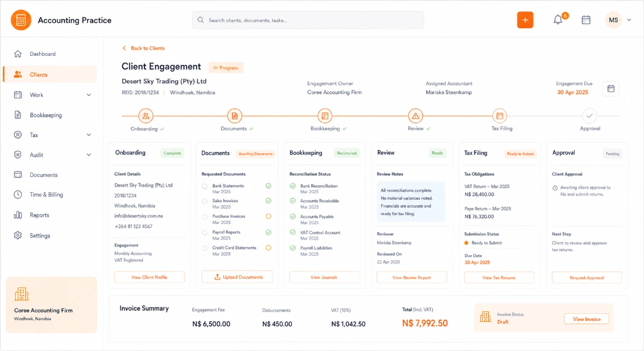Image resolution: width=644 pixels, height=351 pixels.
Task: Expand the Work submenu chevron
Action: click(x=89, y=95)
